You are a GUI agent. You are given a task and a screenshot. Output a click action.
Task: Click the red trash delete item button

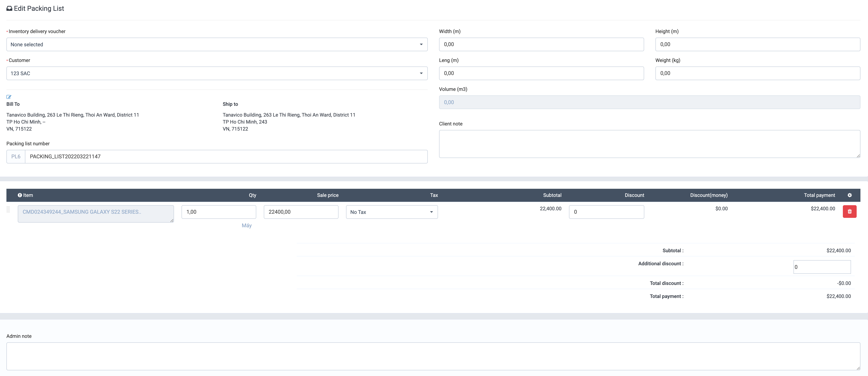coord(849,212)
